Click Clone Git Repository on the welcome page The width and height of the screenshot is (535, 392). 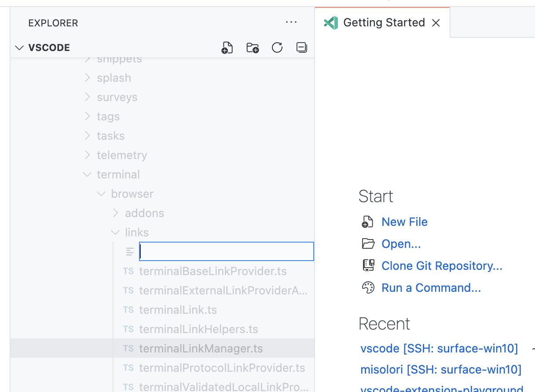point(442,265)
